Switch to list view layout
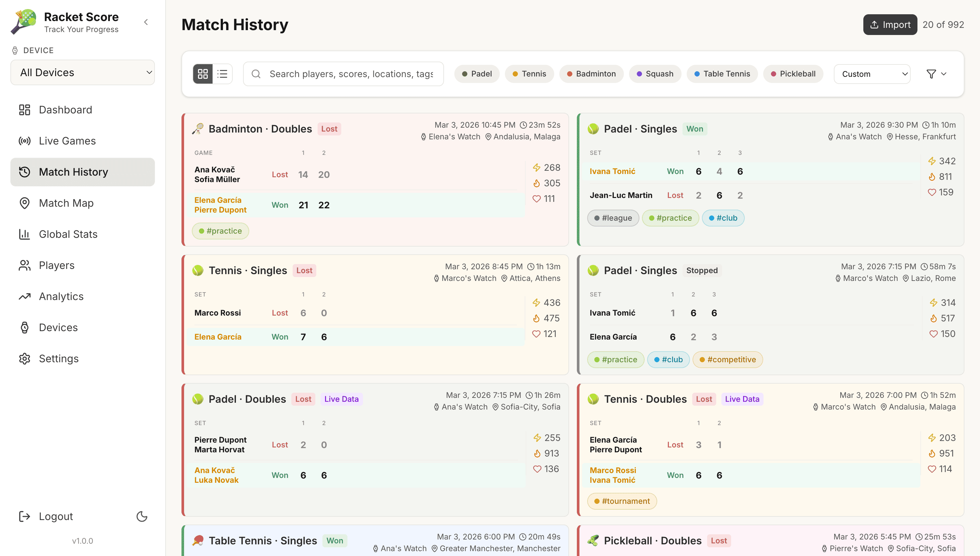Screen dimensions: 980x556 pos(223,74)
